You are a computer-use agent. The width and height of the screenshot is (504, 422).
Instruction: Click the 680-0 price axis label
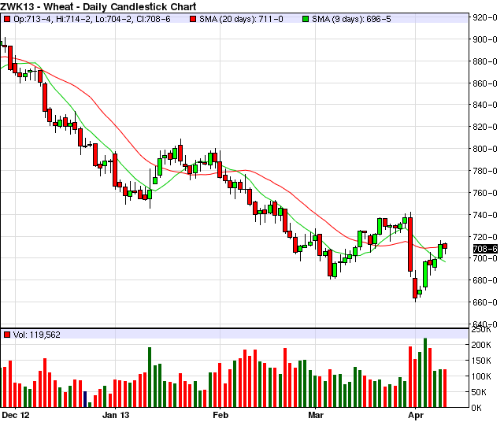(485, 280)
